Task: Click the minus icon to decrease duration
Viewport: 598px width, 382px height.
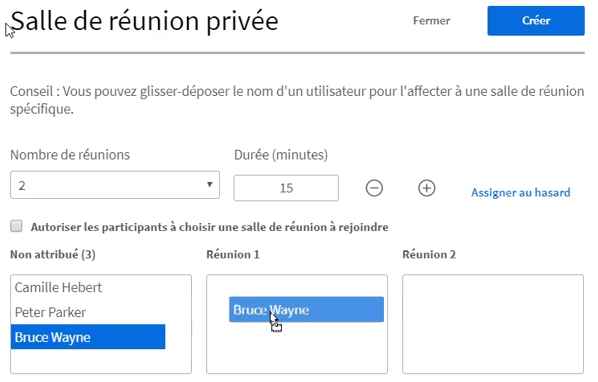Action: tap(374, 188)
